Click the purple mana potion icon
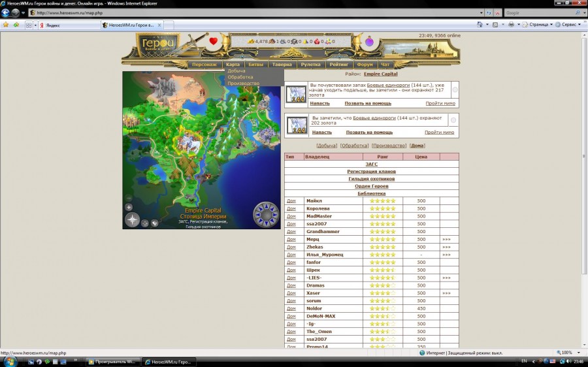 pyautogui.click(x=369, y=41)
